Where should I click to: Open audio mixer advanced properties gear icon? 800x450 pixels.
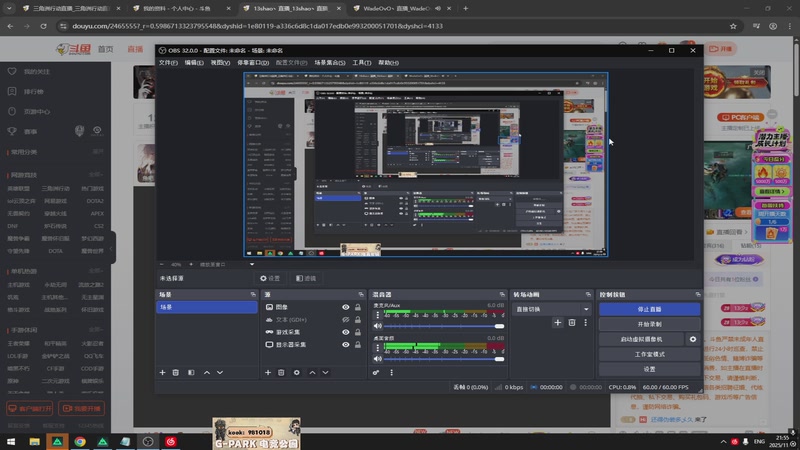point(377,372)
